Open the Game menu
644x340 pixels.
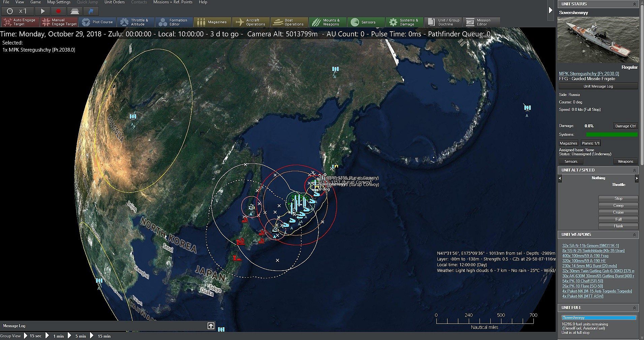(35, 2)
